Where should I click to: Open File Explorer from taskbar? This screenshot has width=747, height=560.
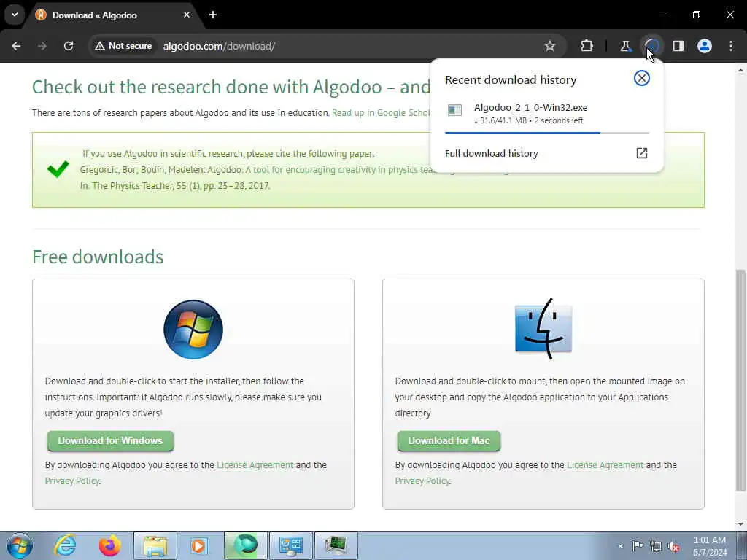(x=155, y=545)
